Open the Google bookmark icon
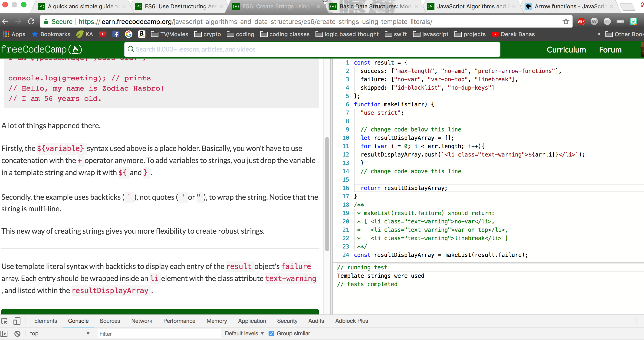644x340 pixels. (128, 34)
